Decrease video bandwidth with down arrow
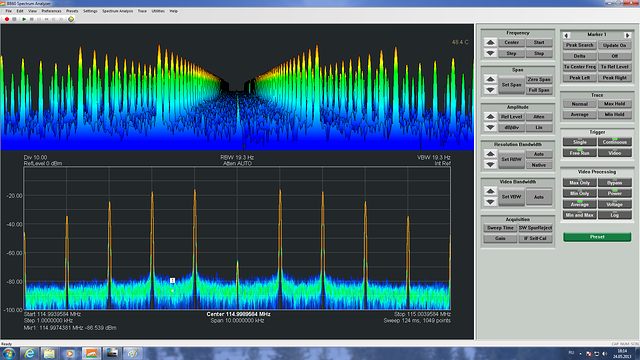The height and width of the screenshot is (360, 640). tap(491, 202)
